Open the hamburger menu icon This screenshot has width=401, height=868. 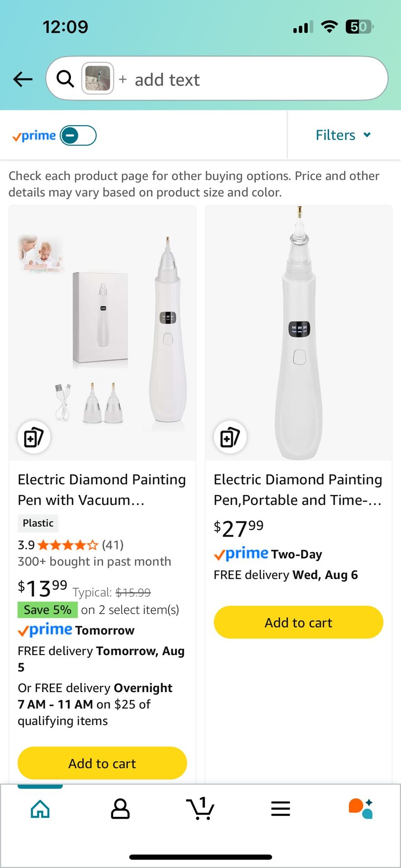(x=280, y=808)
